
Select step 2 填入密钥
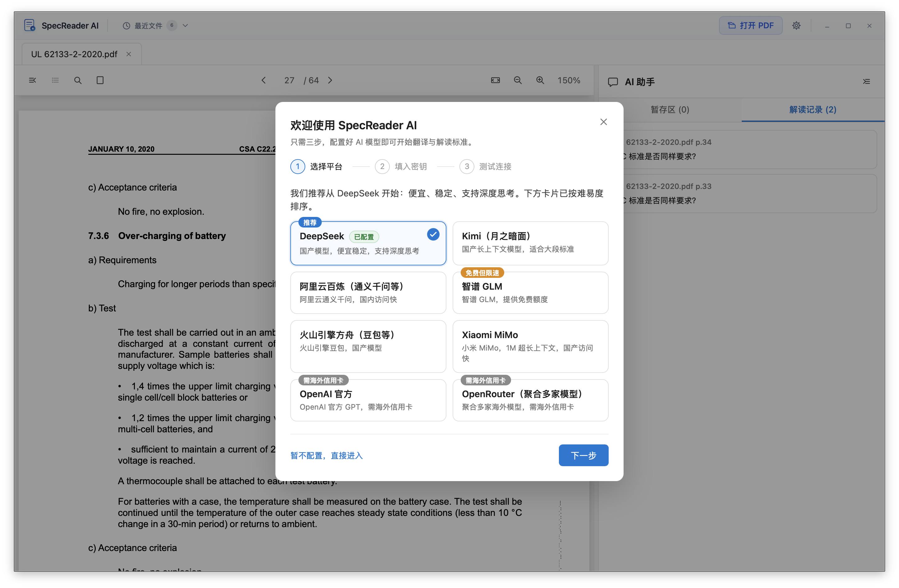click(401, 167)
